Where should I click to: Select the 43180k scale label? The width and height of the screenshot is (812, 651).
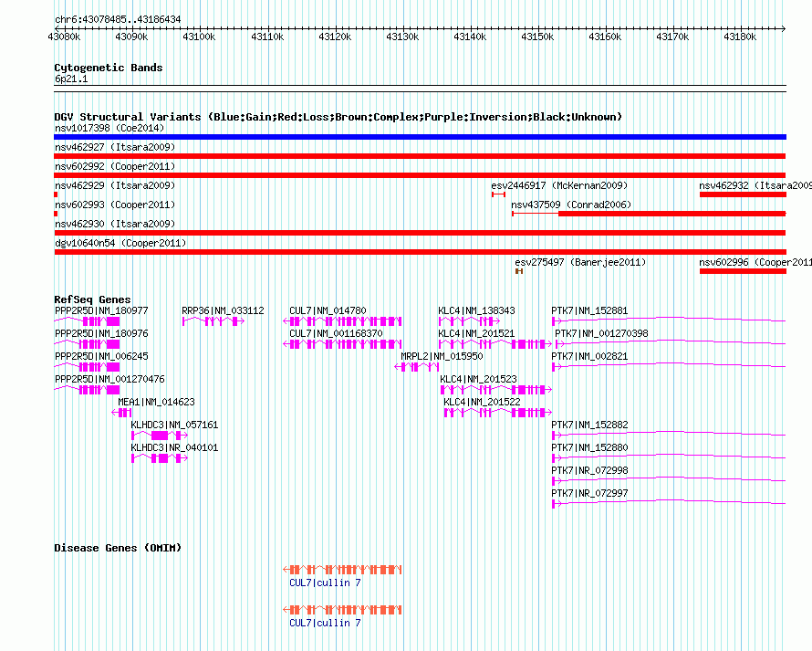tap(740, 37)
